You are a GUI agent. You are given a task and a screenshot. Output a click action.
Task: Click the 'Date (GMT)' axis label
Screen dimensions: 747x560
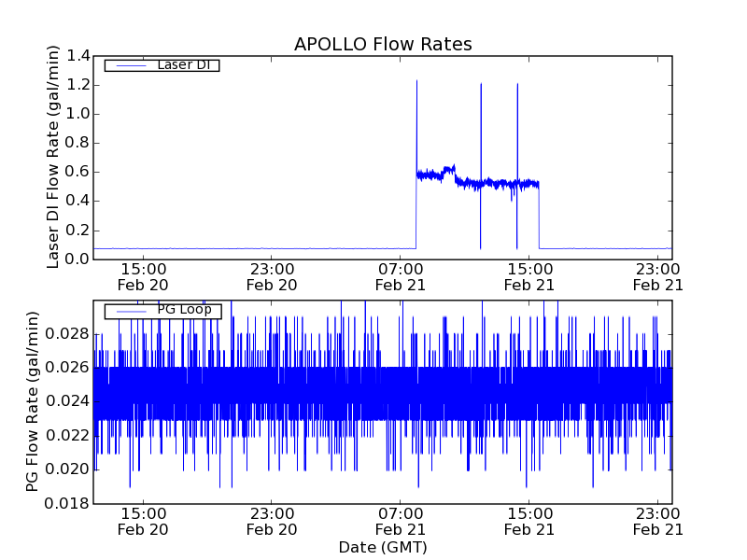pyautogui.click(x=383, y=547)
